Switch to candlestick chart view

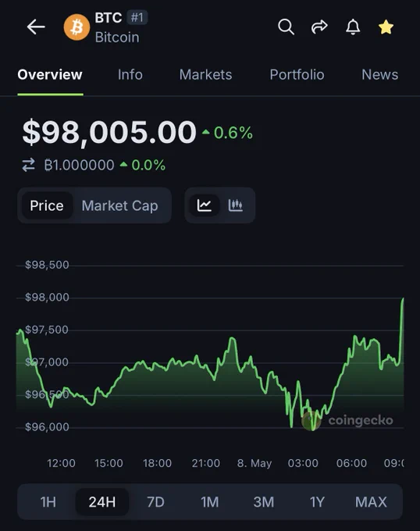point(236,205)
